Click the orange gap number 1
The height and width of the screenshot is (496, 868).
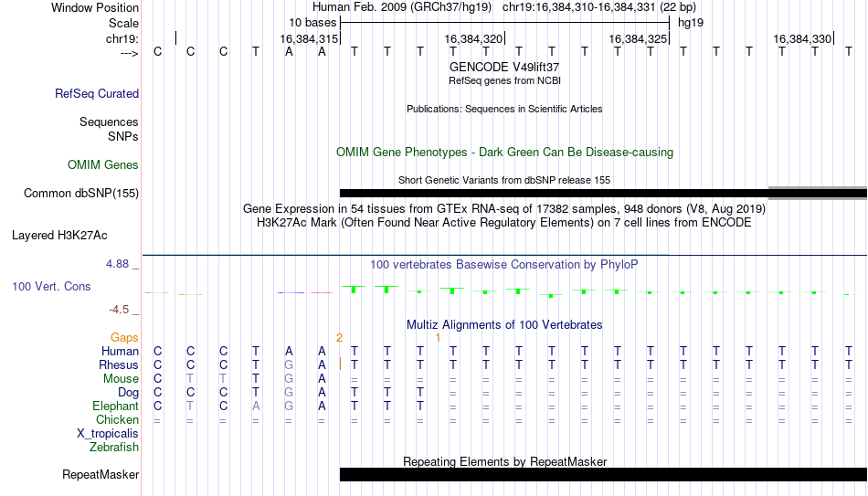pos(438,338)
